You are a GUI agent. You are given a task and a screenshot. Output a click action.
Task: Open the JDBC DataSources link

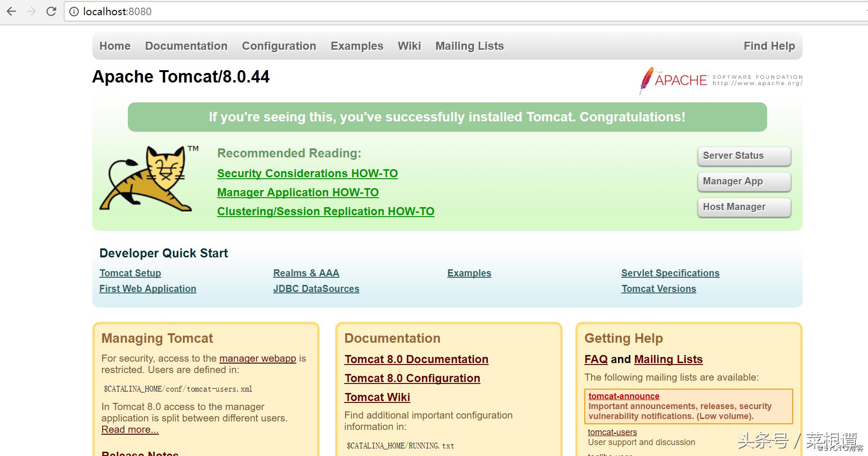pyautogui.click(x=316, y=289)
